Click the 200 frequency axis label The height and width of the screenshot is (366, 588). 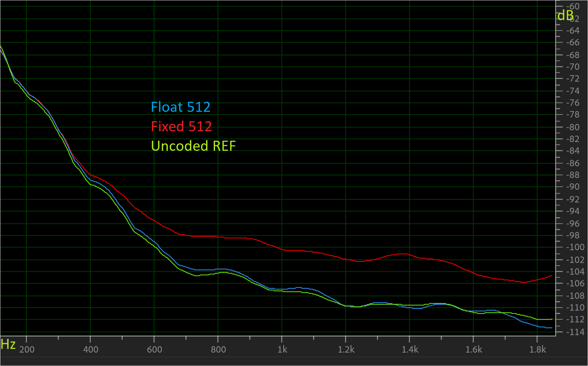tap(27, 350)
